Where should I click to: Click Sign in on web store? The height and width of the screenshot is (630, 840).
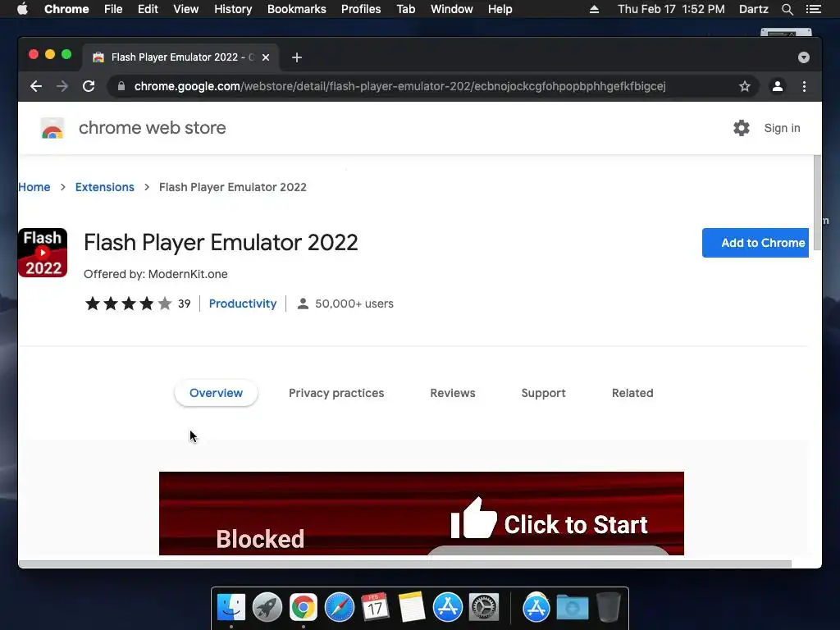782,128
